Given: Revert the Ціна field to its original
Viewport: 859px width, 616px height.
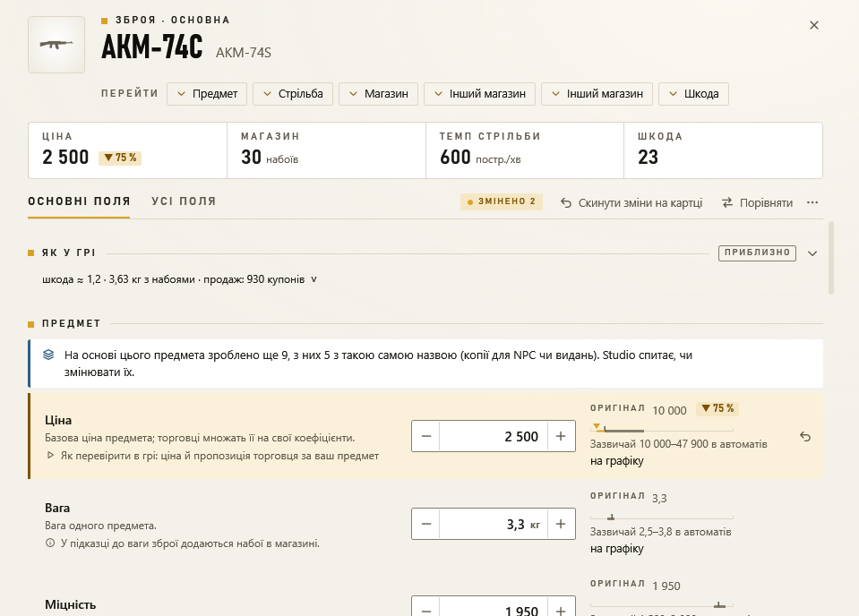Looking at the screenshot, I should point(804,436).
